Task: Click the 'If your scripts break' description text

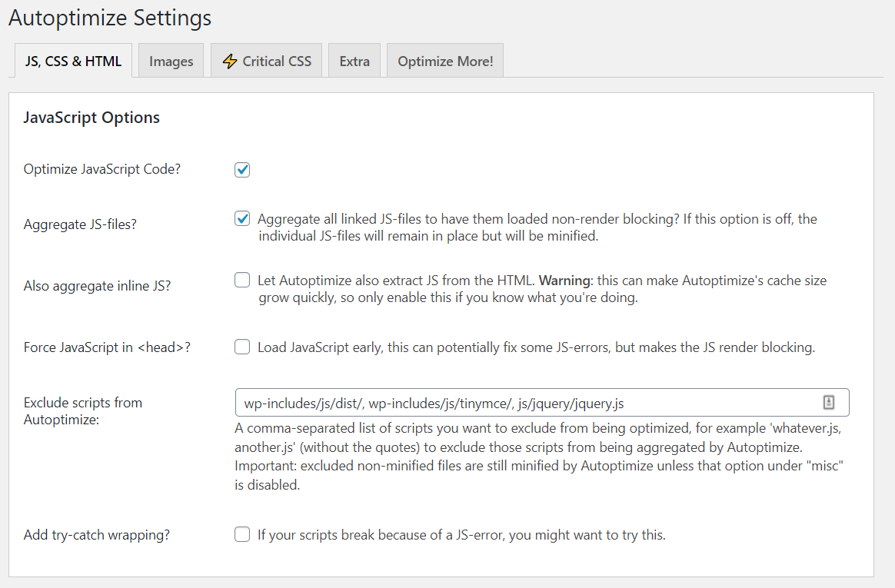Action: click(461, 535)
